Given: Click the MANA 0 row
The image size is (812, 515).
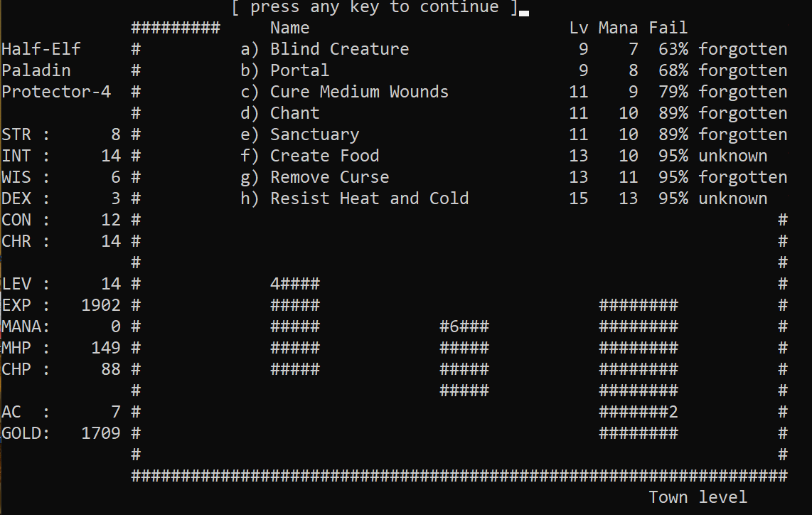Looking at the screenshot, I should click(x=61, y=326).
